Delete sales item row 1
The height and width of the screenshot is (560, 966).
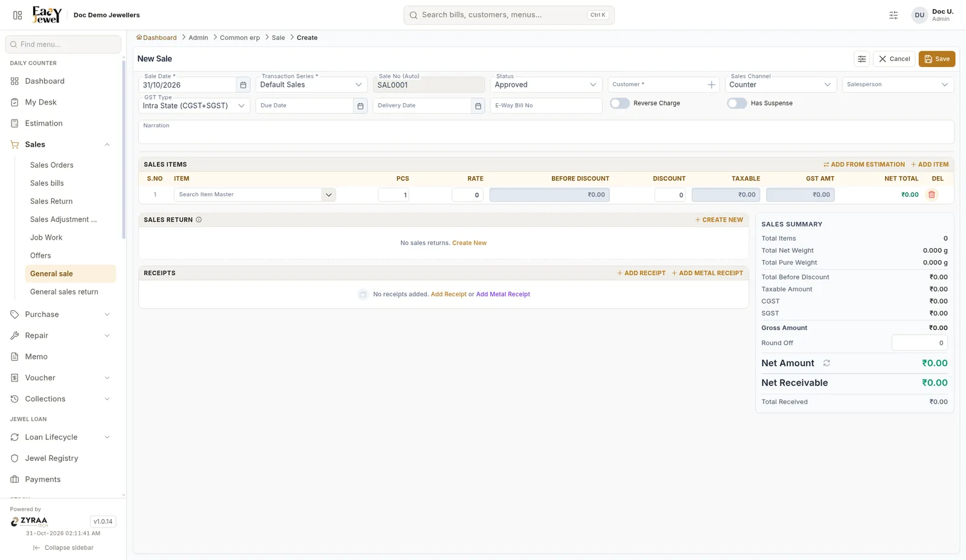[x=932, y=194]
